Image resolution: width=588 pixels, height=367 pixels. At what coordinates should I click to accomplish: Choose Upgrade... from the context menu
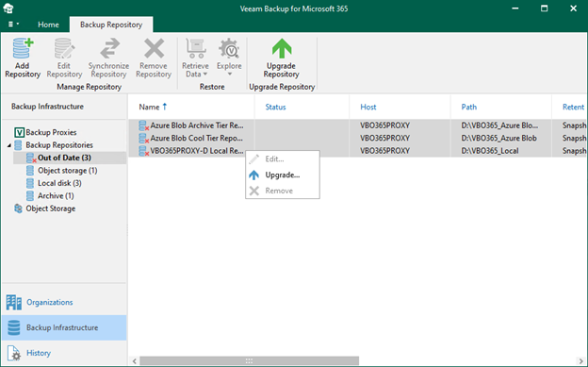(283, 175)
